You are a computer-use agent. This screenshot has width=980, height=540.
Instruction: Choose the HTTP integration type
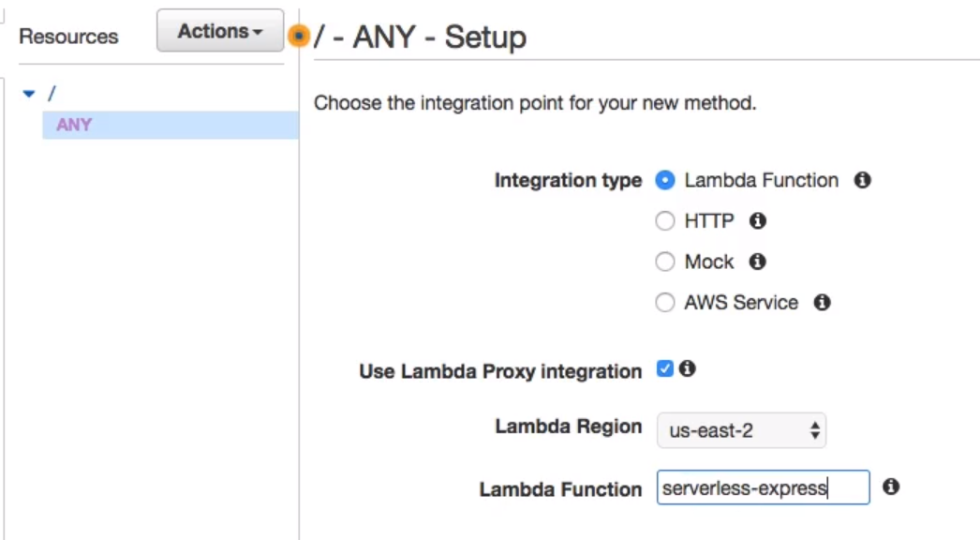665,221
